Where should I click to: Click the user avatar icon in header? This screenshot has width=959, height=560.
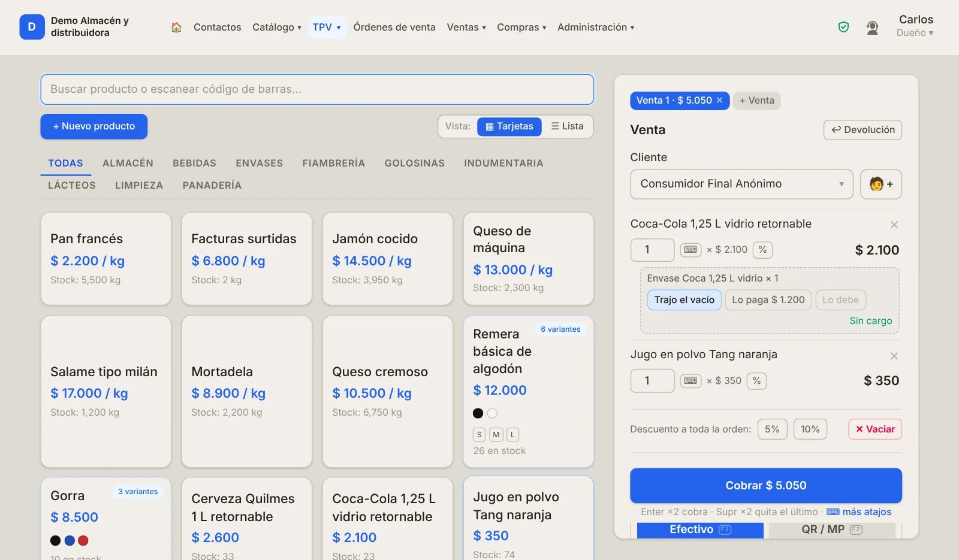872,27
